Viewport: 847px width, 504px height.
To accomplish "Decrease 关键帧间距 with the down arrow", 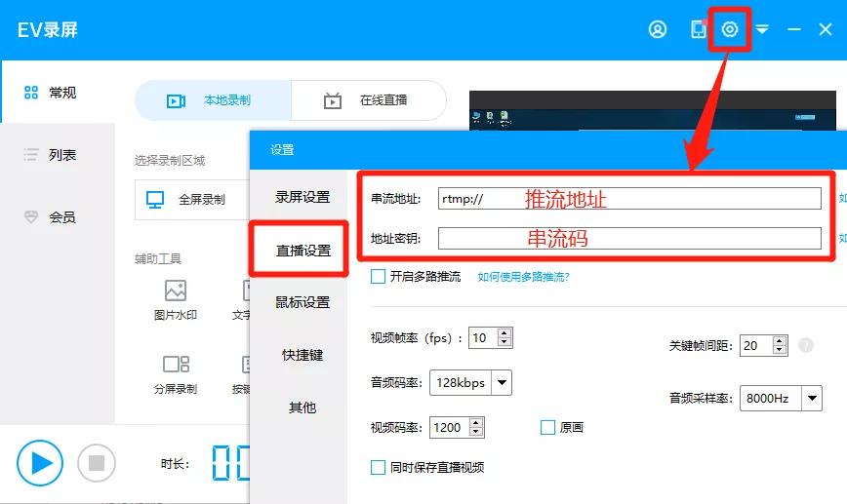I will point(779,350).
